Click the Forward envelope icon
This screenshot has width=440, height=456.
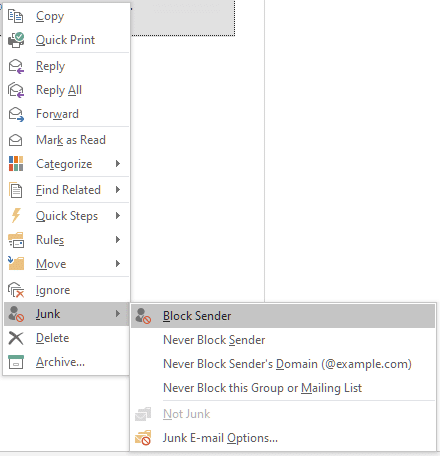tap(16, 114)
